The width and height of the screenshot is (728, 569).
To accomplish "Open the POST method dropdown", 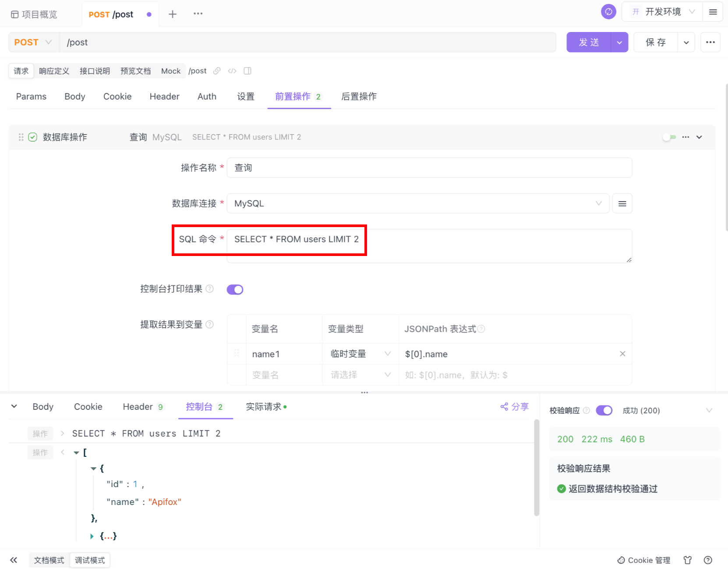I will click(x=33, y=43).
